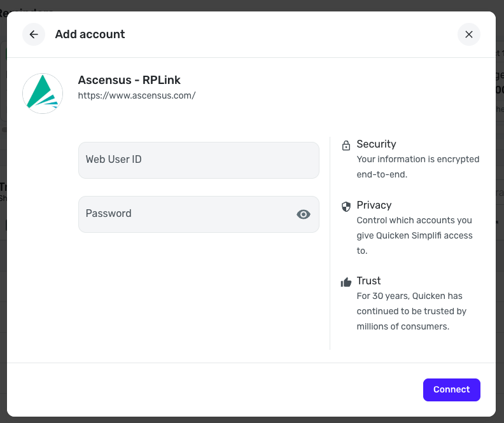Go back using the arrow button
504x423 pixels.
coord(34,34)
